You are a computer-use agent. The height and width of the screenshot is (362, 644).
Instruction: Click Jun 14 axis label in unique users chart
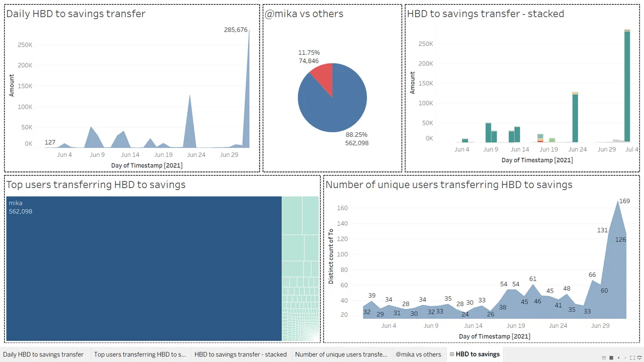point(473,326)
